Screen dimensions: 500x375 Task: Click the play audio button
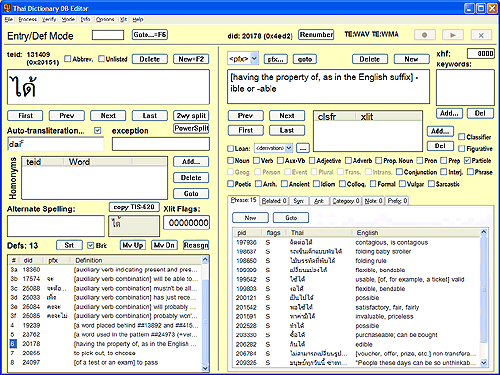click(453, 35)
